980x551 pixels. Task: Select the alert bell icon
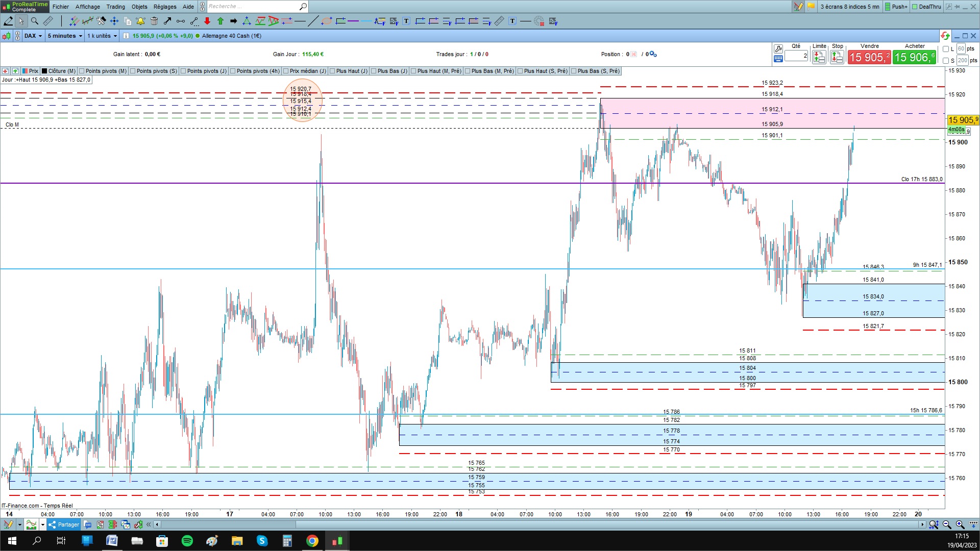pyautogui.click(x=140, y=21)
